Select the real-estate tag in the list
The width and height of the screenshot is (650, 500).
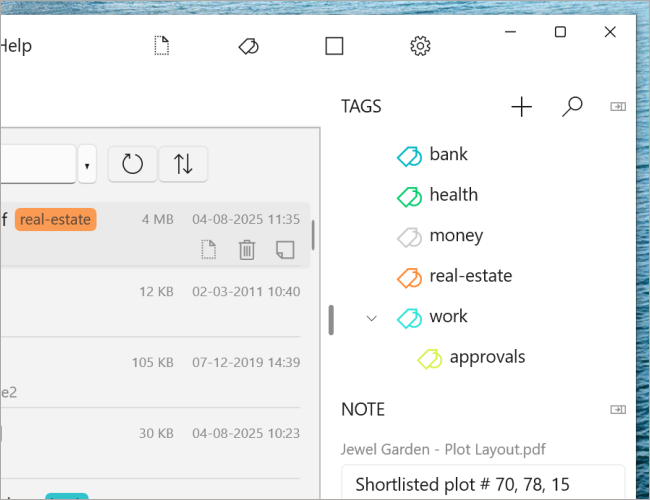pos(455,277)
